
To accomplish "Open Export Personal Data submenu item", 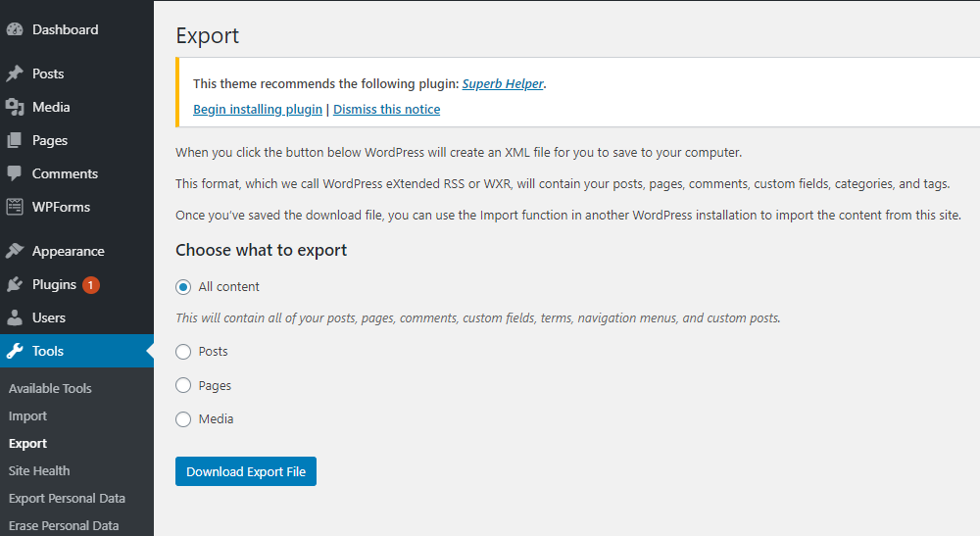I will coord(67,499).
